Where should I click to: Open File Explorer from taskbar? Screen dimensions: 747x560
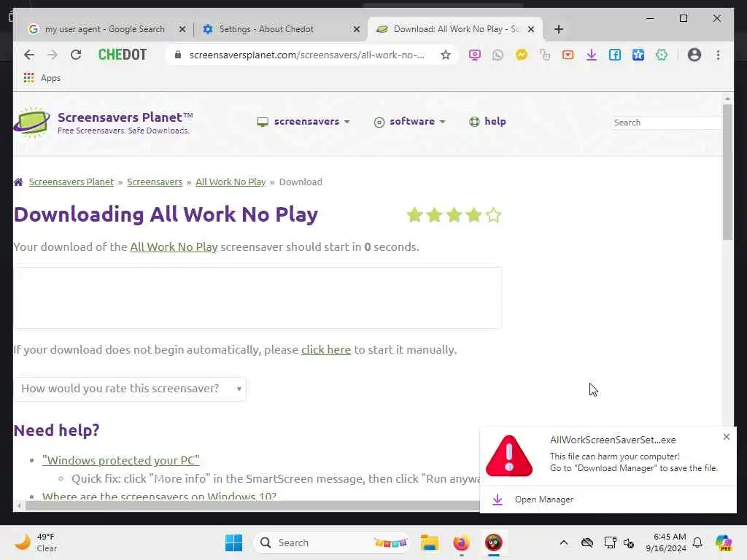(x=429, y=542)
